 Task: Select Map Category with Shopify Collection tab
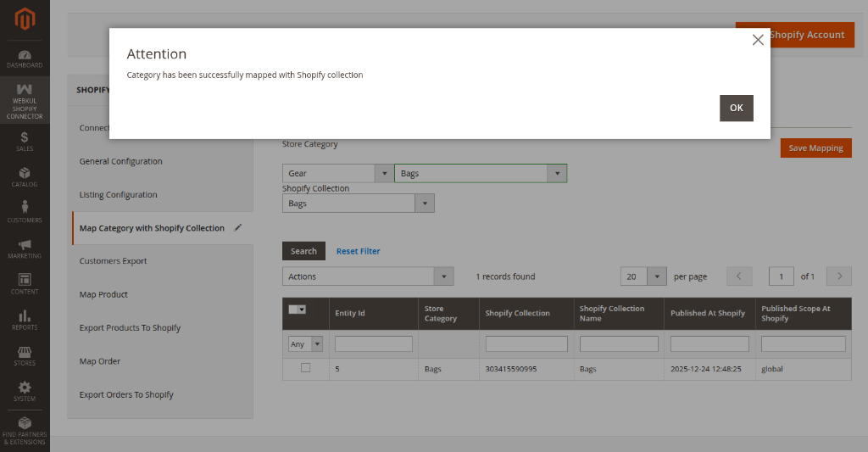[x=152, y=227]
